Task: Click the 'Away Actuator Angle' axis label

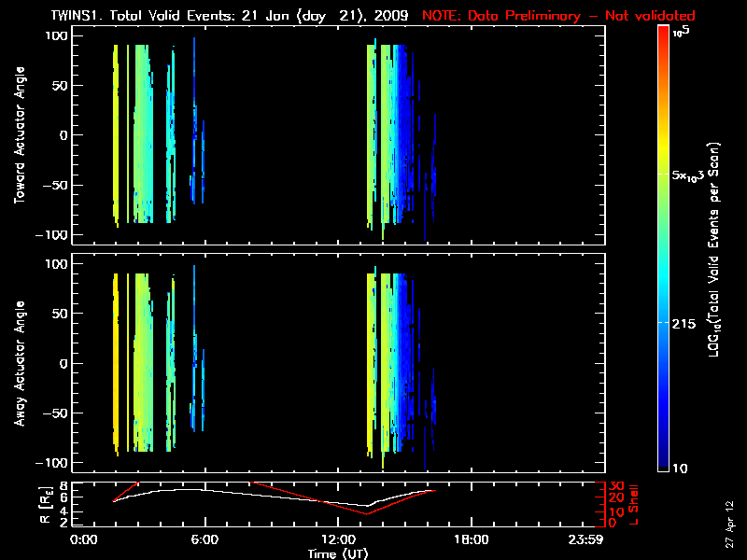Action: pos(19,364)
